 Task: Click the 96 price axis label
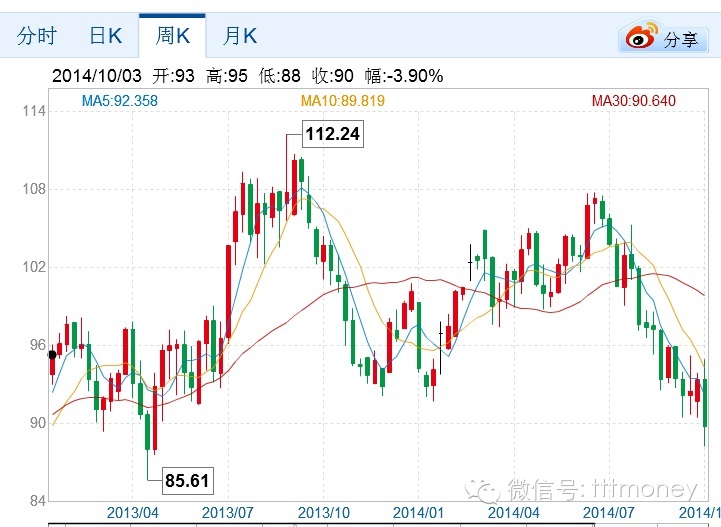click(x=38, y=345)
